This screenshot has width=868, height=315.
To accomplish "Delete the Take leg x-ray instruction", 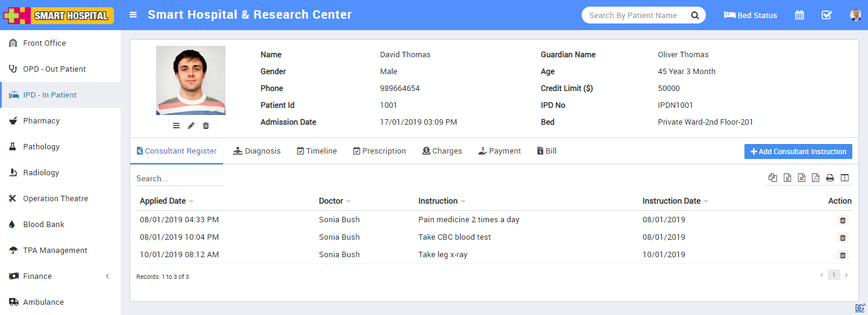I will (843, 255).
